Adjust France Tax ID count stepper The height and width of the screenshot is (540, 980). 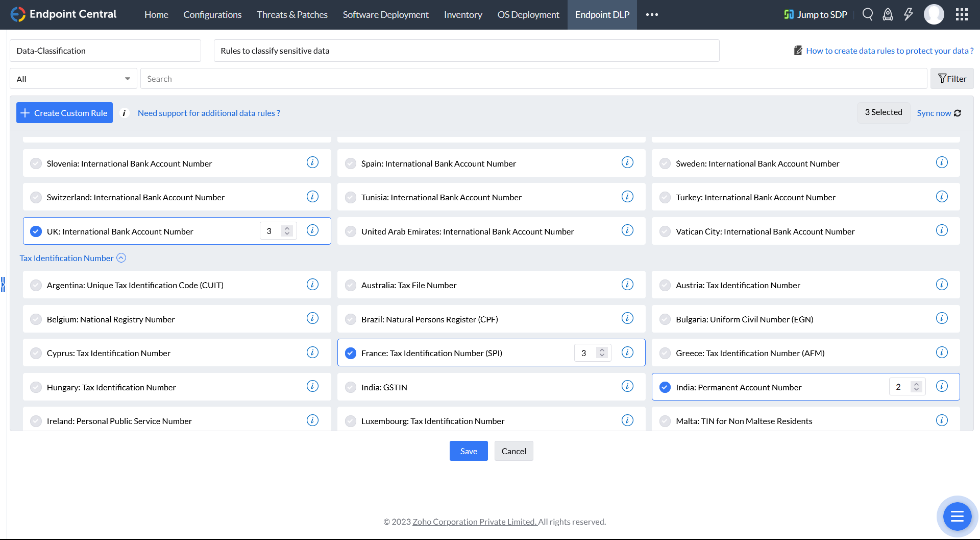tap(602, 353)
